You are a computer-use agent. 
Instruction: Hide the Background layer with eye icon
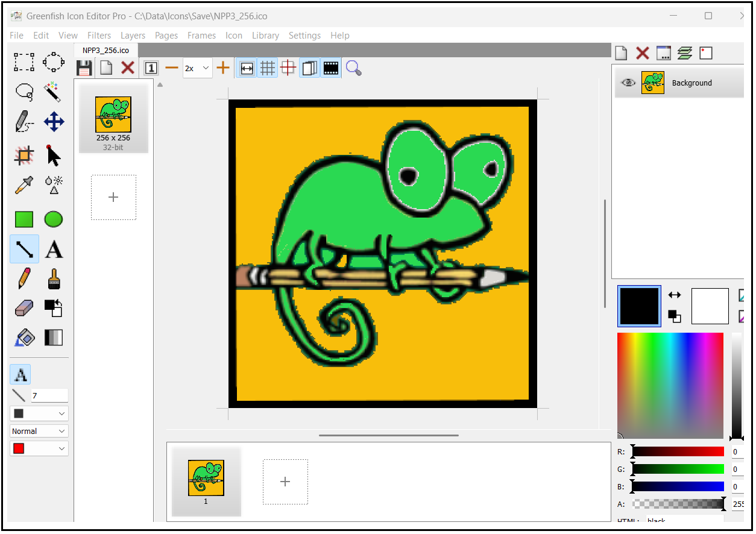pyautogui.click(x=628, y=83)
